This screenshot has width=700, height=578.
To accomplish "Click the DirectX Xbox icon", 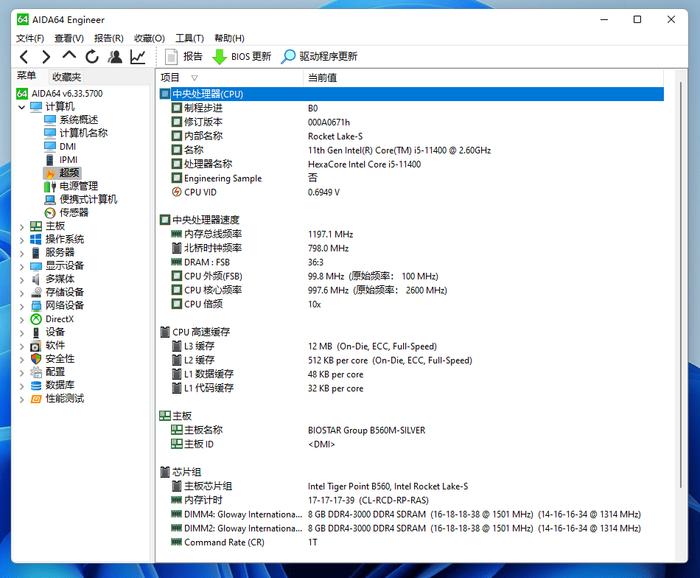I will [36, 319].
